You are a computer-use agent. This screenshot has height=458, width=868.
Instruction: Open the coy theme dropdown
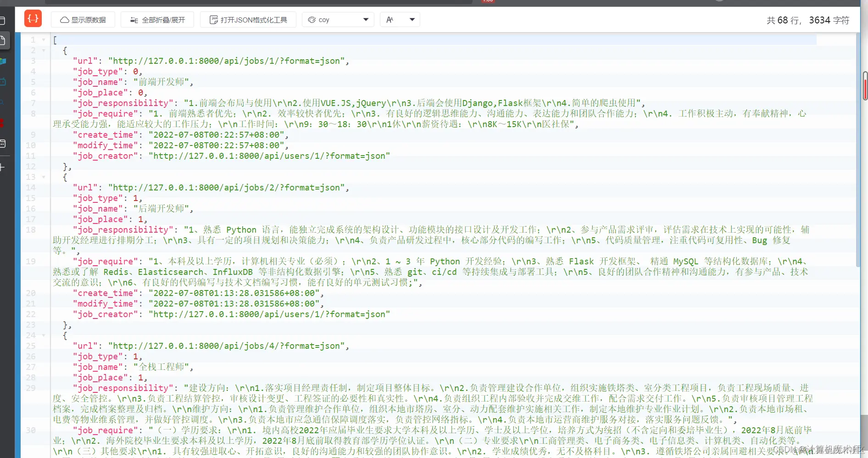coord(338,20)
